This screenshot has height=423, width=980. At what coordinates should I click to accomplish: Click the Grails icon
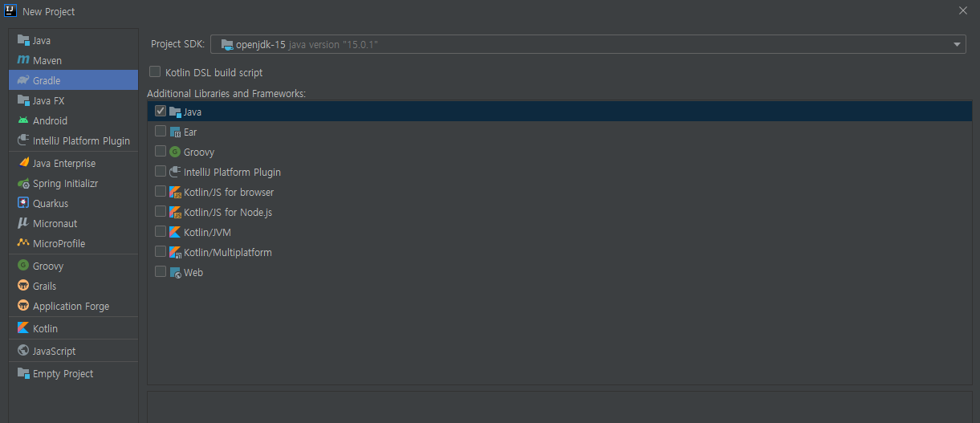23,286
